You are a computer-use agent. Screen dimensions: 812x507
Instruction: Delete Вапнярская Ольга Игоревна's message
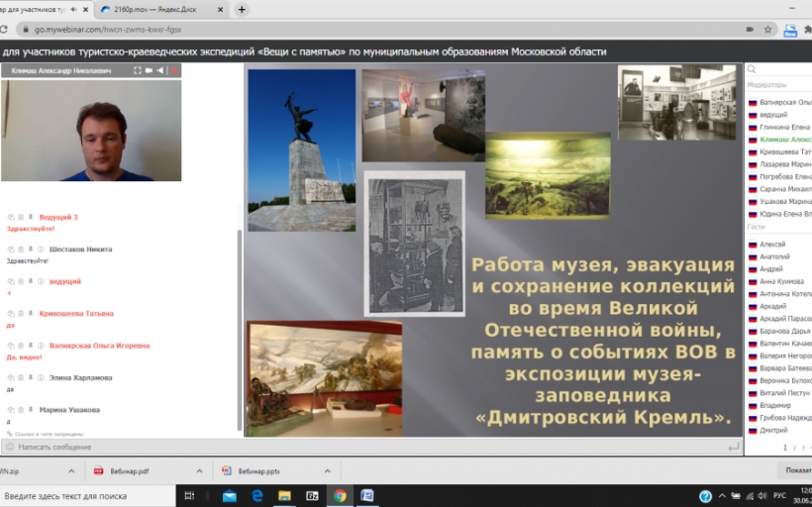pyautogui.click(x=21, y=346)
